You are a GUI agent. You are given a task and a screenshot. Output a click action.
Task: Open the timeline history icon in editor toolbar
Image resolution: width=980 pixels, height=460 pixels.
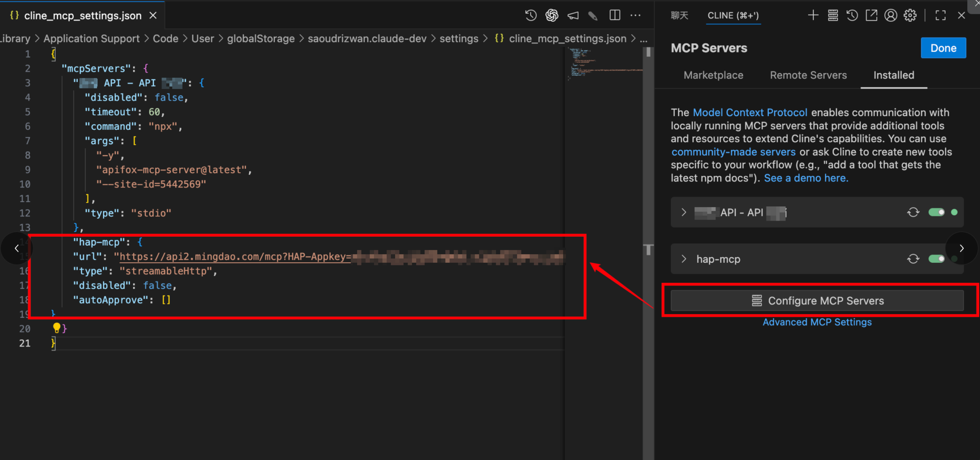tap(531, 15)
